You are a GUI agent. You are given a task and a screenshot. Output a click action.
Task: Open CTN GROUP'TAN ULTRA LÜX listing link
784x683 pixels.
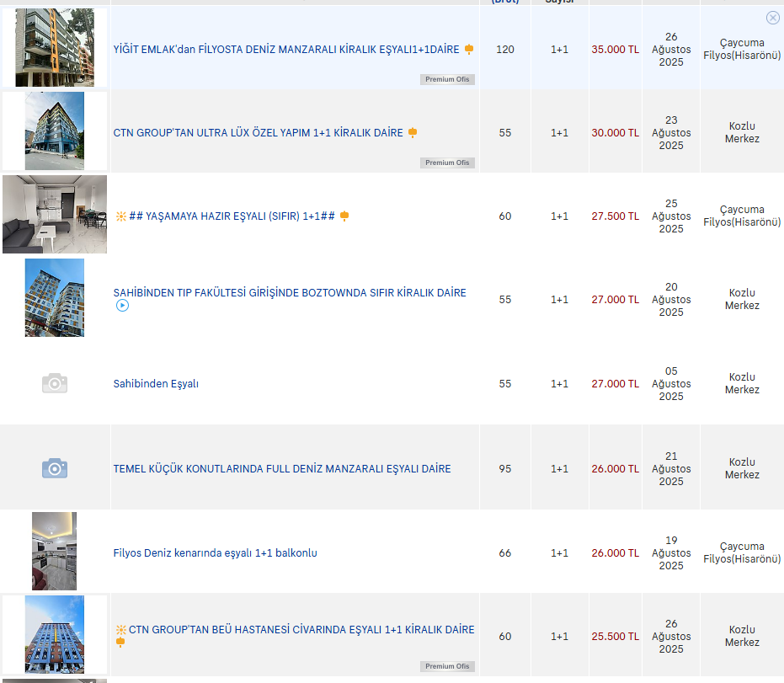258,133
